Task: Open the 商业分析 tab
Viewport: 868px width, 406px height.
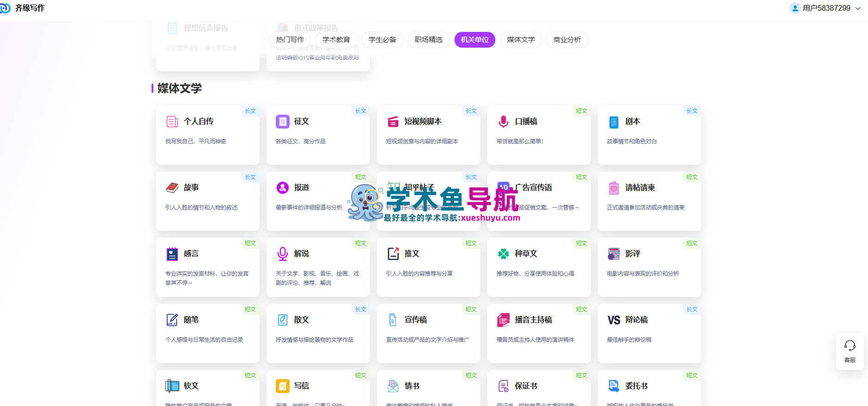Action: coord(567,40)
